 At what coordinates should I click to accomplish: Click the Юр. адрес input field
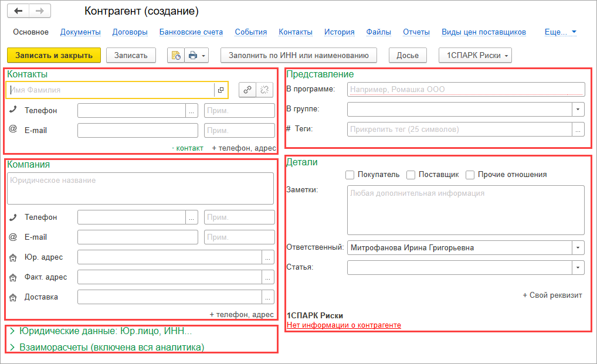click(170, 257)
